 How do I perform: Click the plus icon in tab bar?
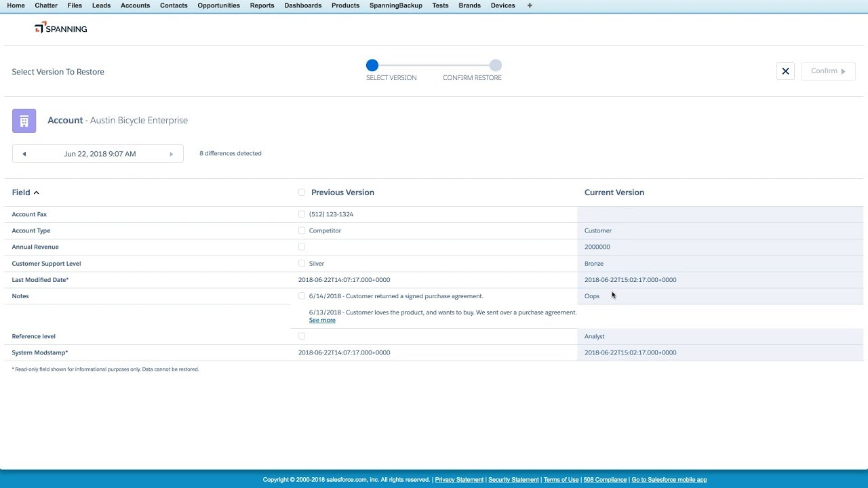(x=530, y=5)
